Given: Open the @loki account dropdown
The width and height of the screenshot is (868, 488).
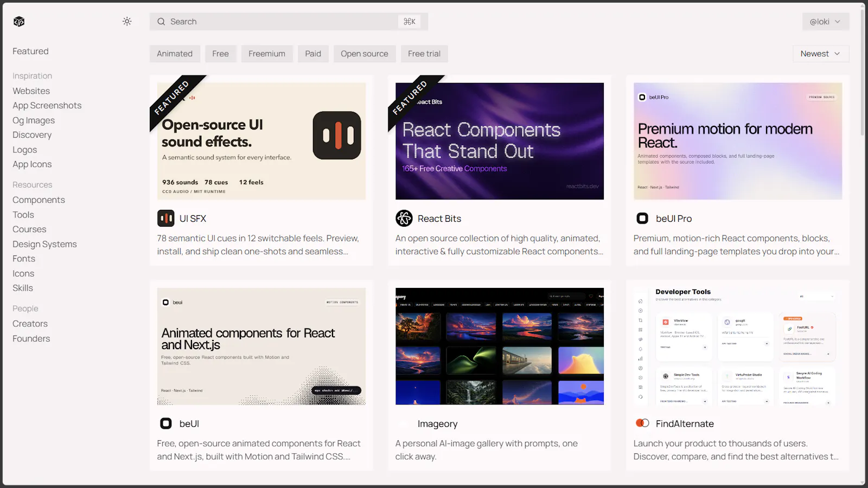Looking at the screenshot, I should pyautogui.click(x=826, y=22).
